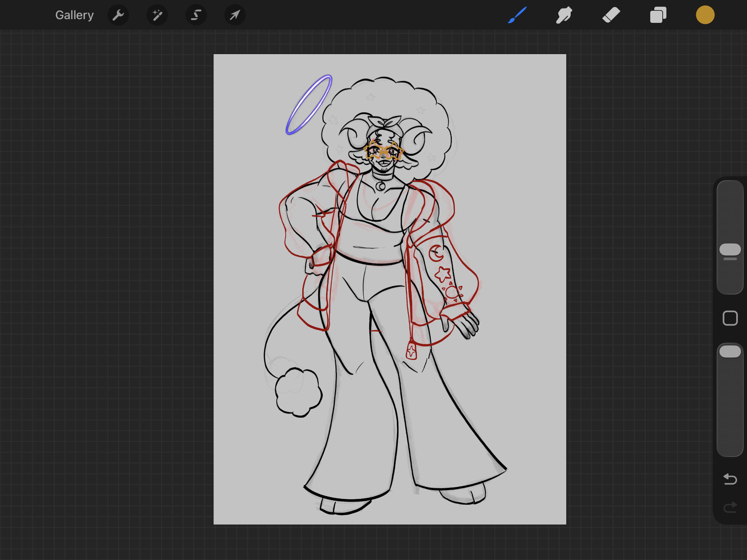The image size is (747, 560).
Task: Open the gold active color swatch
Action: [x=705, y=15]
